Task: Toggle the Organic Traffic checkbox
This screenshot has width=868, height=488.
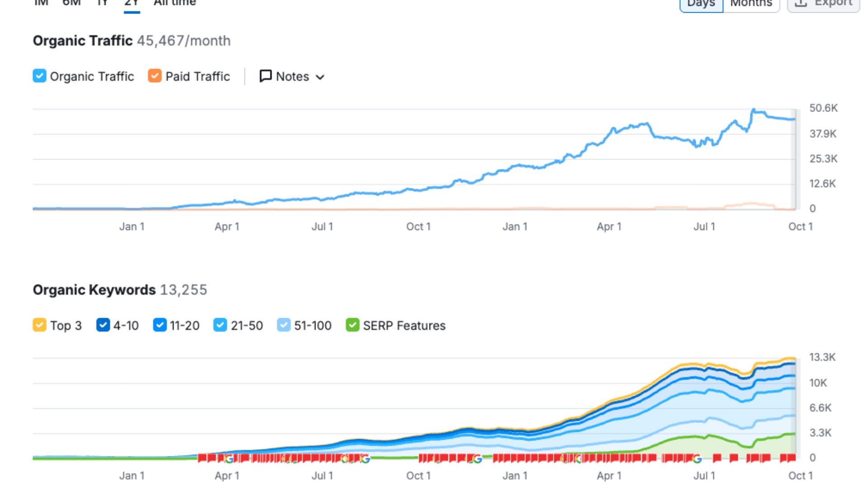Action: click(x=39, y=76)
